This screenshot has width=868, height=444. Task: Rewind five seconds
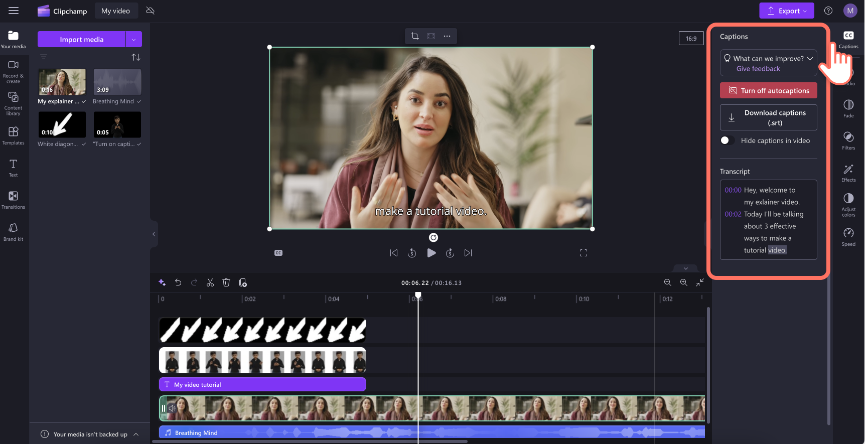click(412, 253)
